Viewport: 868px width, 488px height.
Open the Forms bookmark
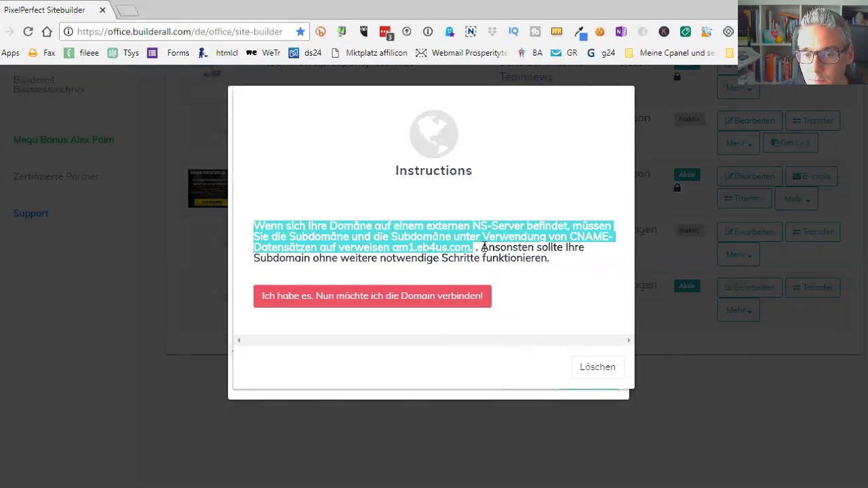(x=169, y=53)
